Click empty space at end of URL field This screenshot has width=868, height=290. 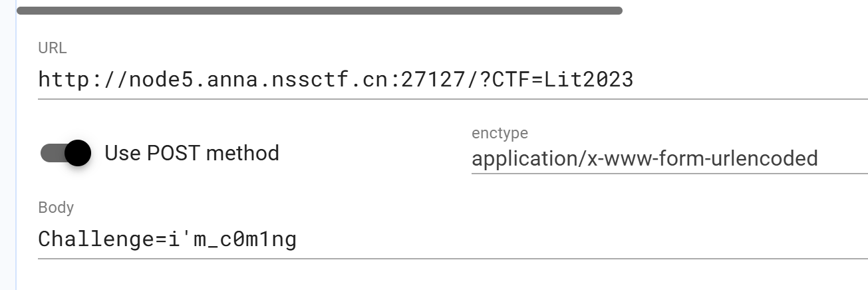(x=750, y=80)
